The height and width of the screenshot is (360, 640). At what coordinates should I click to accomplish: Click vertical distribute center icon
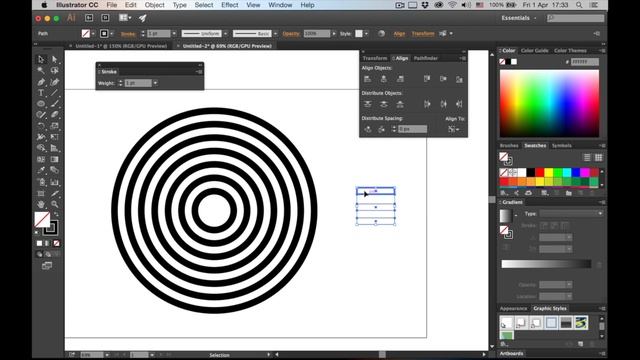tap(384, 104)
